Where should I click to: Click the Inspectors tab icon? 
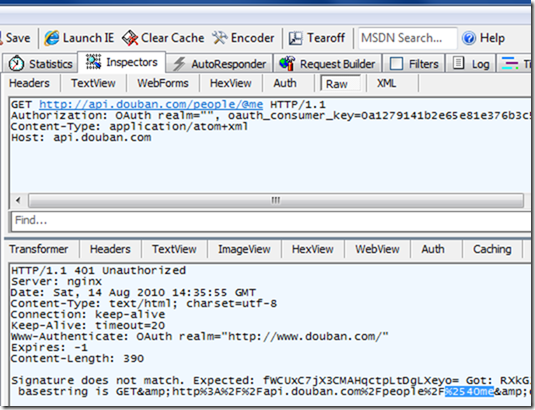93,62
